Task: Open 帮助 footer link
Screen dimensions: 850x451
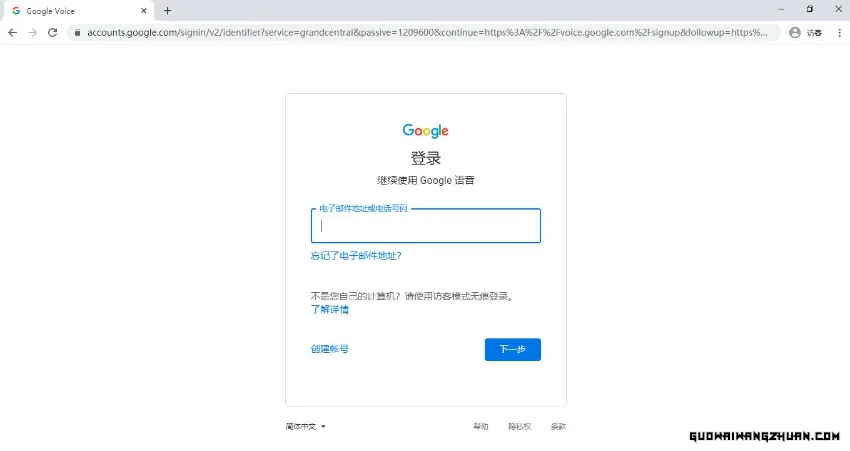Action: tap(480, 427)
